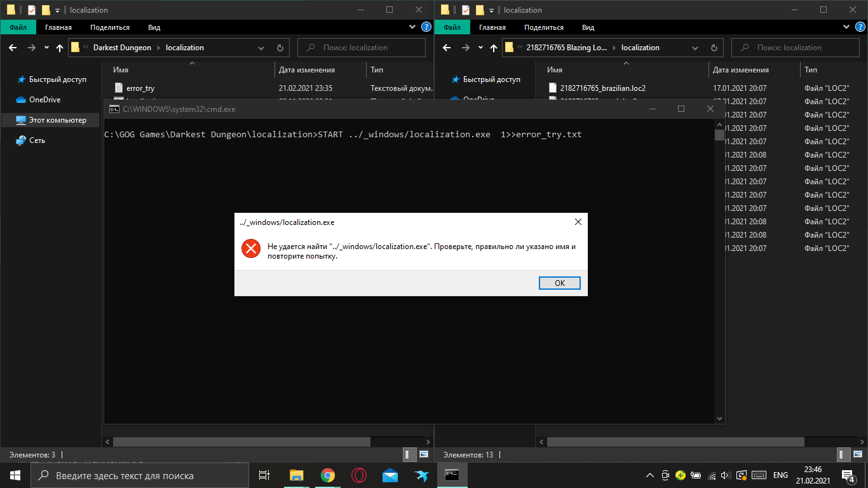
Task: Open Вид tab in right Explorer
Action: point(588,27)
